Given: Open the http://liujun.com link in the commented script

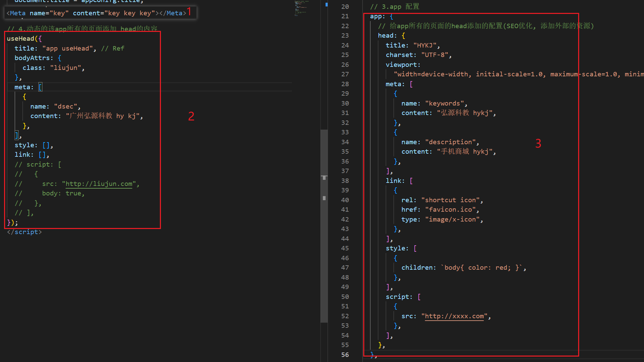Looking at the screenshot, I should [x=99, y=184].
